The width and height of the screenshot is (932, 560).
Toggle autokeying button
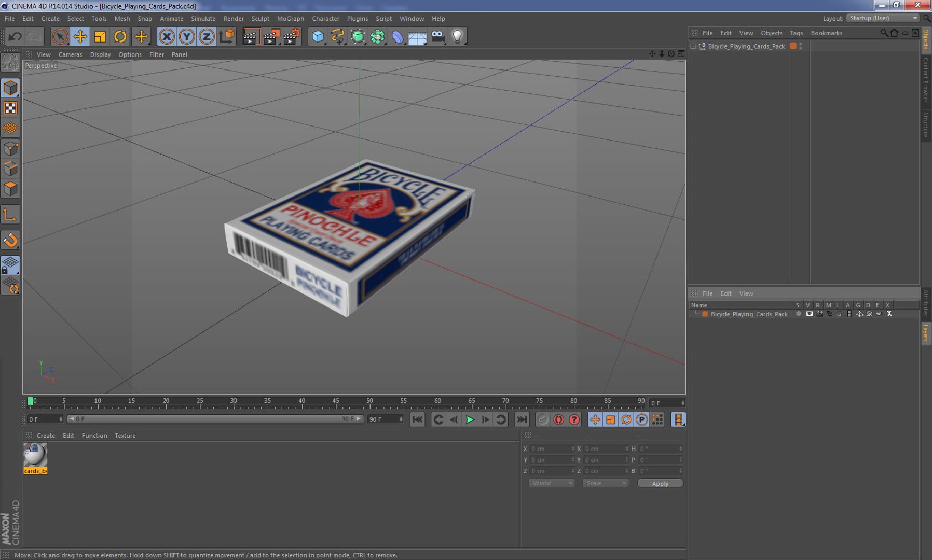[558, 419]
